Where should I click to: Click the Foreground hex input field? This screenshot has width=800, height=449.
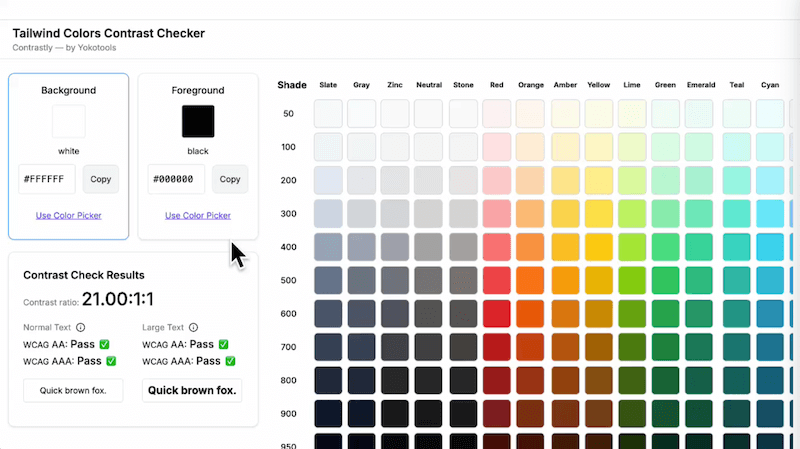coord(176,180)
